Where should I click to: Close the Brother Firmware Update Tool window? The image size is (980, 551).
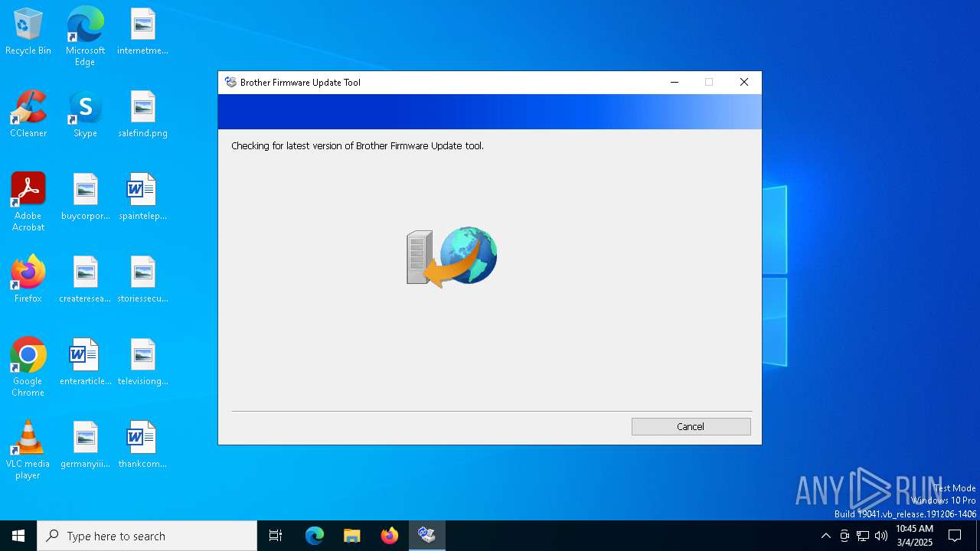(743, 82)
